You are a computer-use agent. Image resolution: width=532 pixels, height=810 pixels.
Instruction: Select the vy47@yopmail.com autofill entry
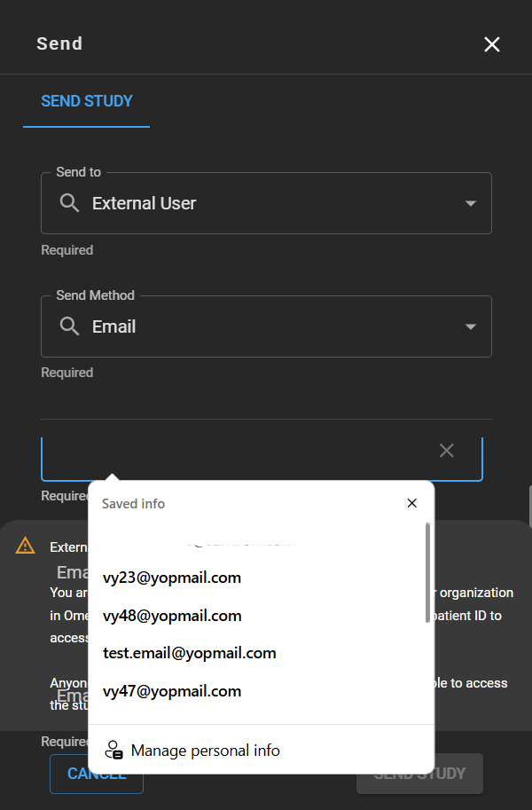(x=172, y=691)
